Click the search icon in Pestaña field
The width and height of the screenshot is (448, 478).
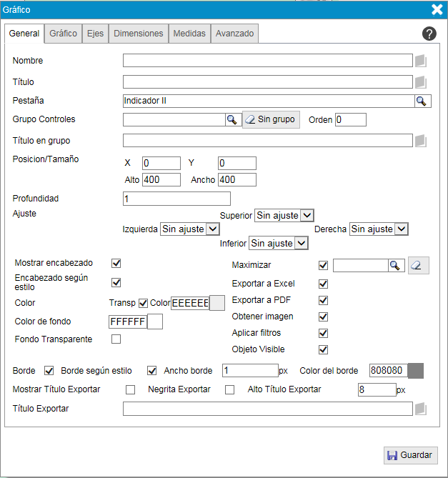(x=422, y=101)
